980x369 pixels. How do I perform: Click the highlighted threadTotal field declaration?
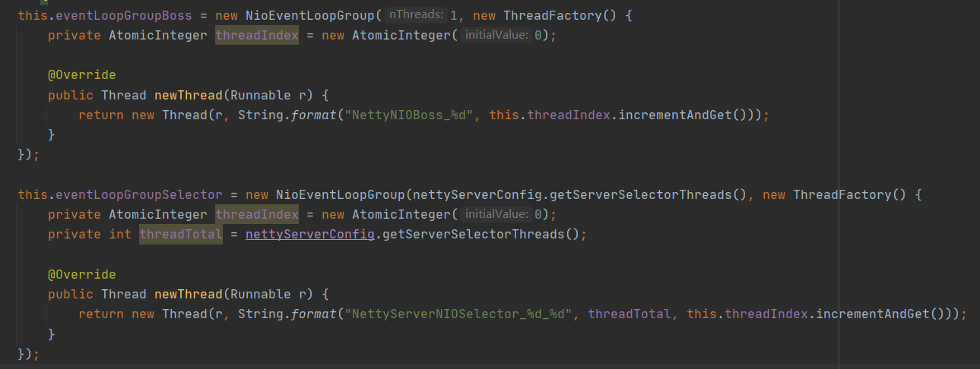click(180, 235)
